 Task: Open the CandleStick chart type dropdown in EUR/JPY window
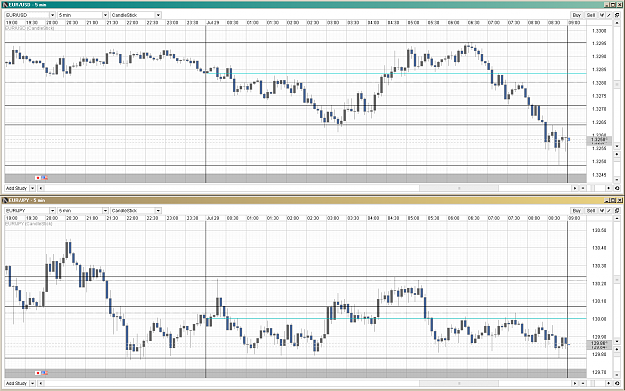pyautogui.click(x=136, y=210)
